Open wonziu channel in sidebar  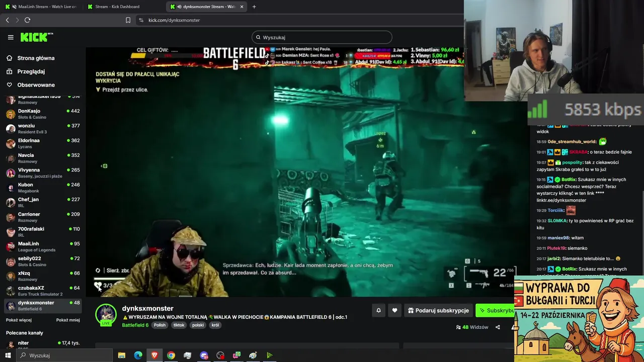pos(43,128)
